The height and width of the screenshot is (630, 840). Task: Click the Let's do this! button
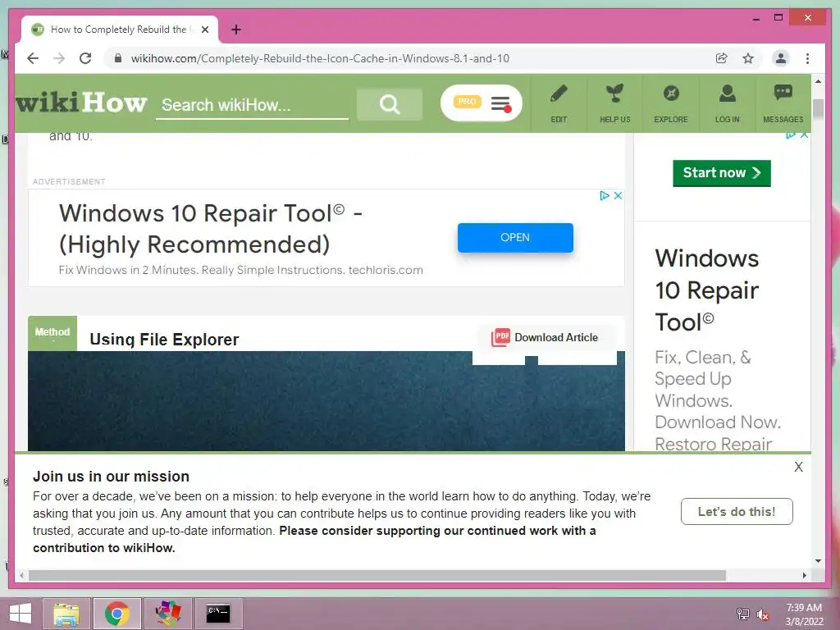(x=737, y=512)
